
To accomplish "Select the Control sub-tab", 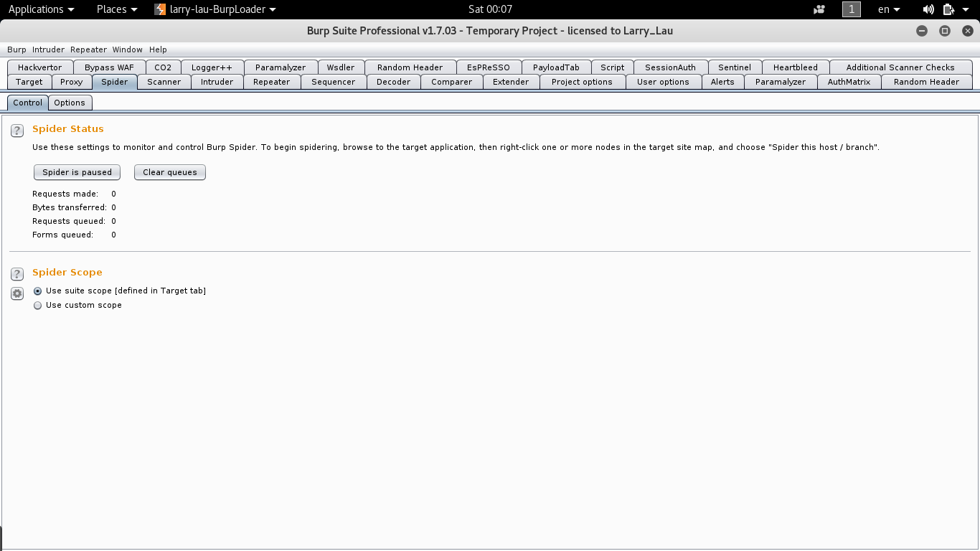I will point(28,103).
